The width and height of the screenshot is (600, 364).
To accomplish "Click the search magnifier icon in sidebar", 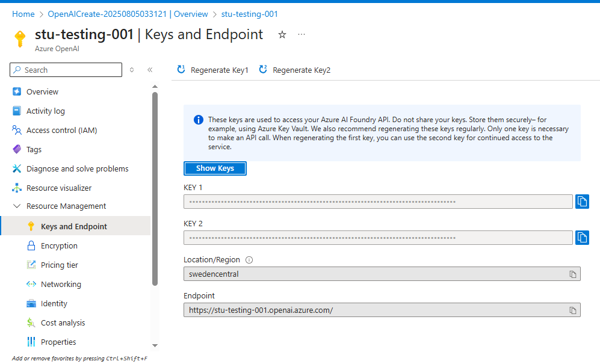I will tap(17, 70).
